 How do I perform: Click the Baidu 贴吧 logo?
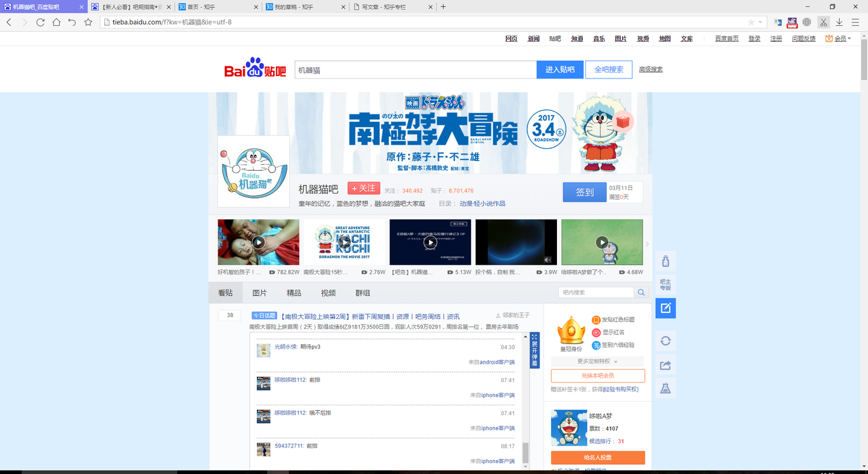[255, 68]
